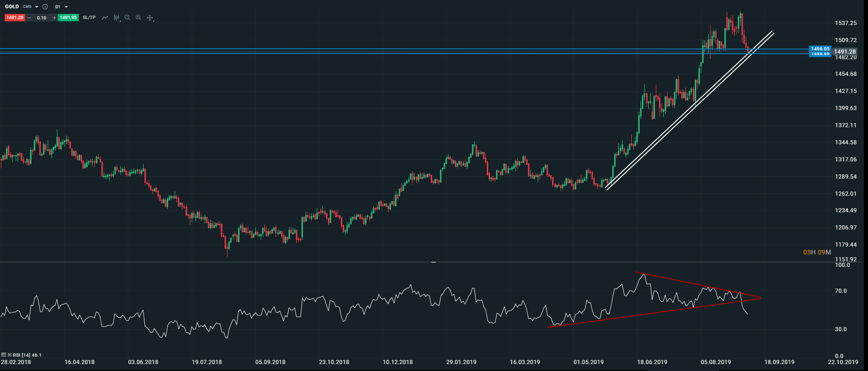This screenshot has height=371, width=868.
Task: Open the candlestick chart style menu
Action: [117, 18]
